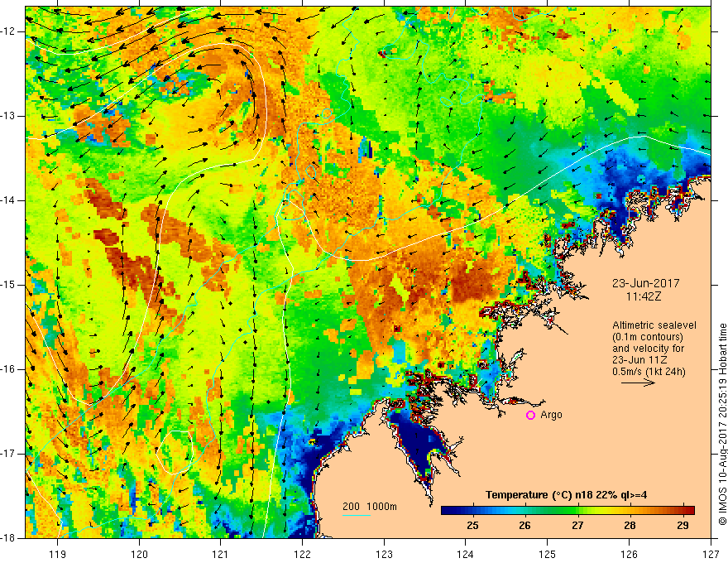Click the 25 colorbar tick label
Viewport: 728px width, 563px height.
(x=472, y=526)
